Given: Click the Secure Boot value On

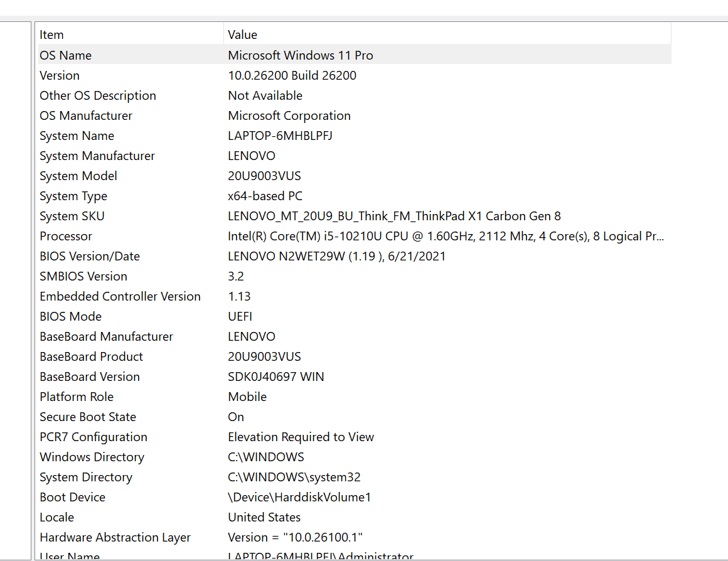Looking at the screenshot, I should (236, 417).
